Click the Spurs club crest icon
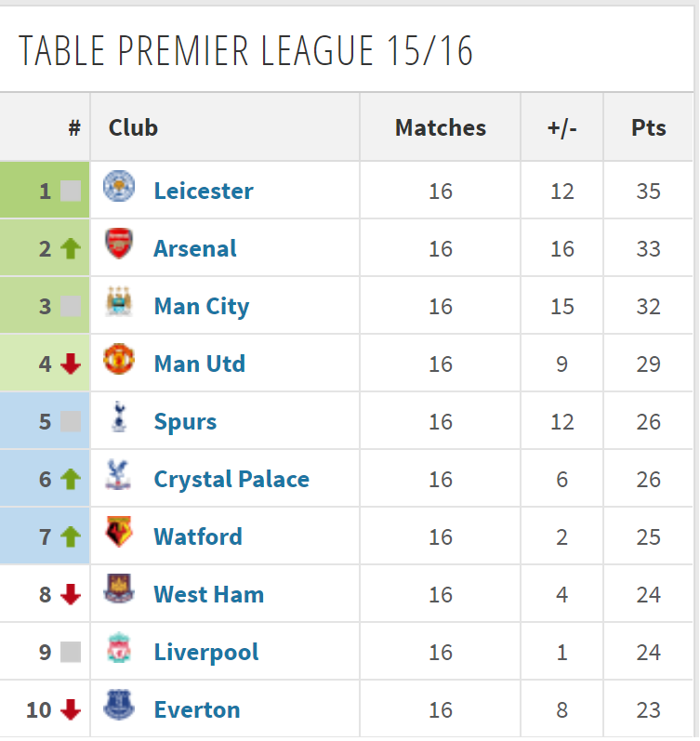This screenshot has height=741, width=700. [x=119, y=417]
